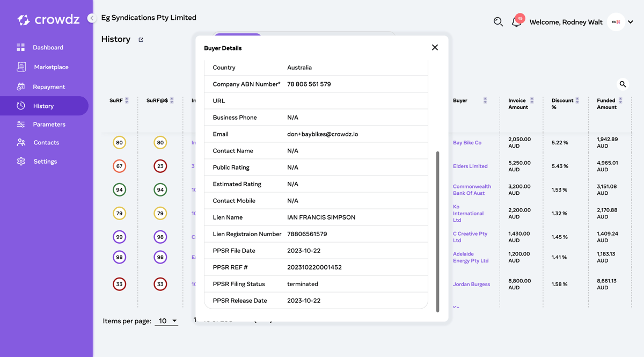Click the SuRF score 67 badge
This screenshot has height=357, width=644.
pyautogui.click(x=119, y=166)
